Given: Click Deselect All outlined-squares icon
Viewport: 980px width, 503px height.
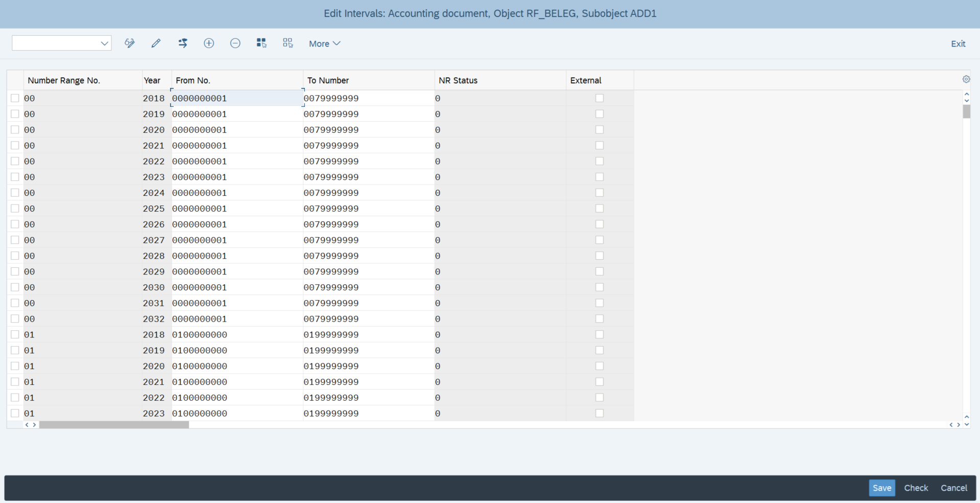Looking at the screenshot, I should 288,43.
